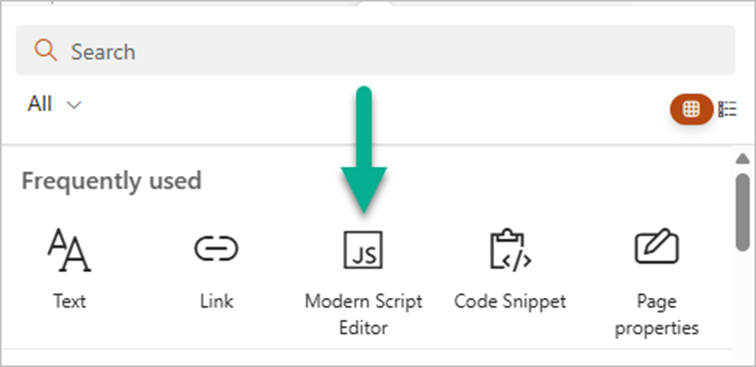Click the "Code Snippet" label text
756x367 pixels.
(x=510, y=301)
